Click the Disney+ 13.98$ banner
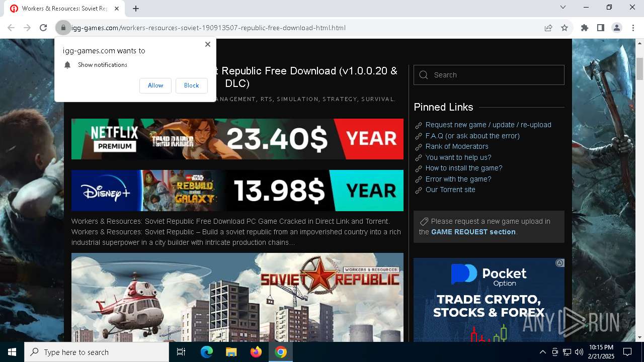644x362 pixels. tap(237, 191)
